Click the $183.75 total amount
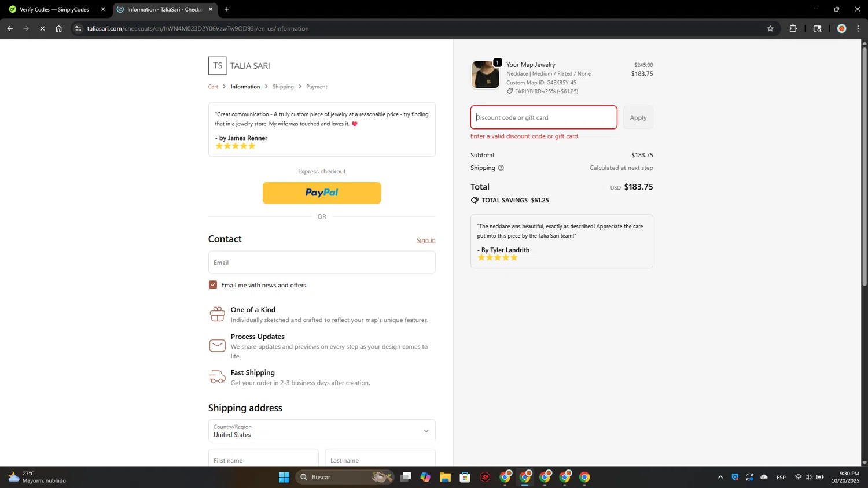Image resolution: width=868 pixels, height=488 pixels. point(638,187)
